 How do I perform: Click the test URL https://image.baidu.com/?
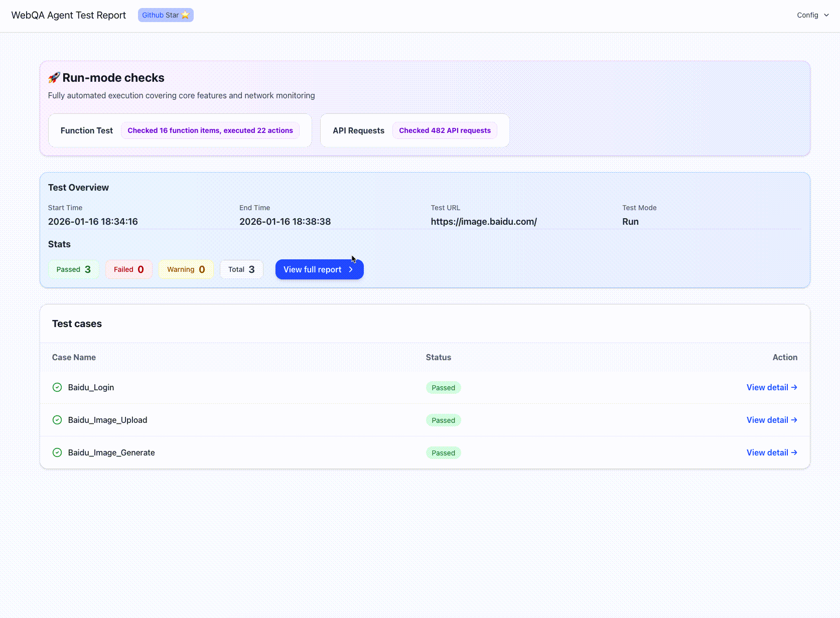[484, 222]
